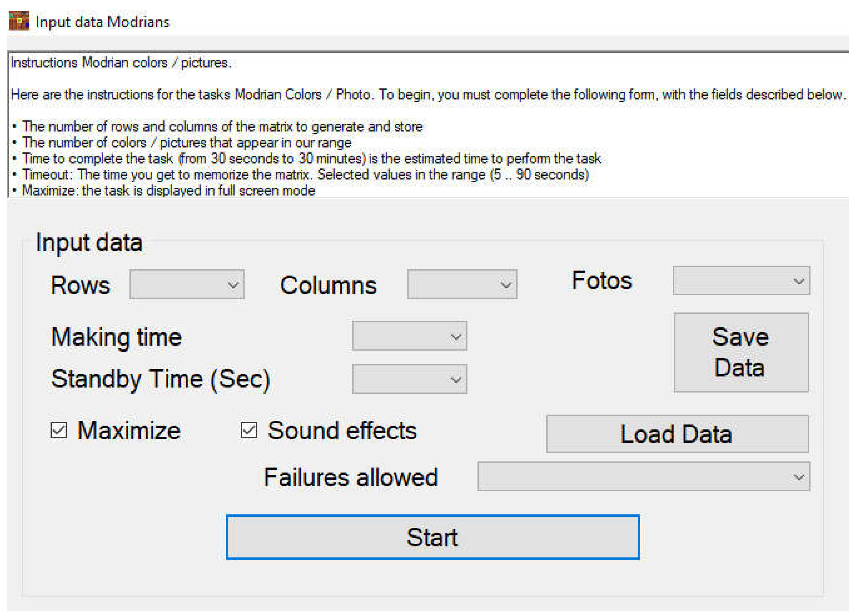This screenshot has height=616, width=854.
Task: Expand the Failures allowed dropdown
Action: [x=643, y=477]
